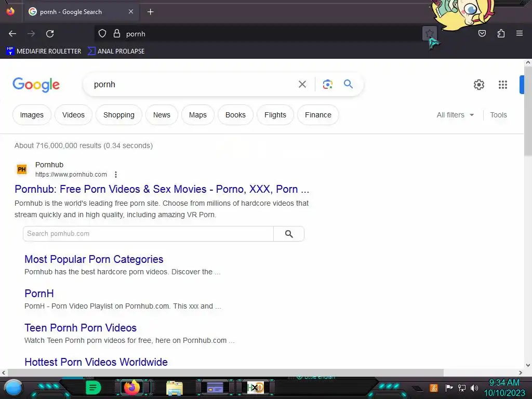Expand the All filters dropdown
The image size is (532, 399).
pyautogui.click(x=455, y=115)
